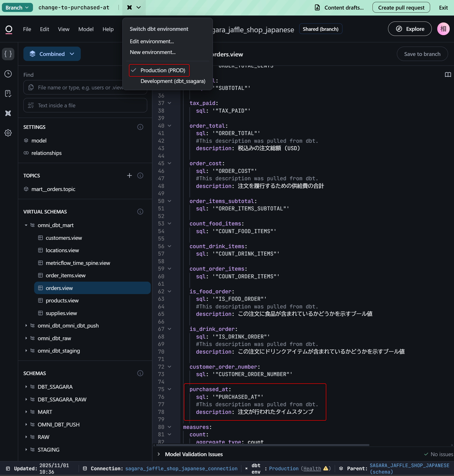
Task: Select the curly braces model editor icon
Action: (x=8, y=54)
